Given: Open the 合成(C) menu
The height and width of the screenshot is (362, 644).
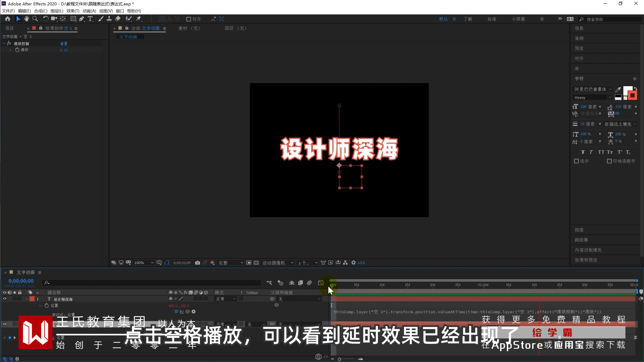Looking at the screenshot, I should point(41,11).
